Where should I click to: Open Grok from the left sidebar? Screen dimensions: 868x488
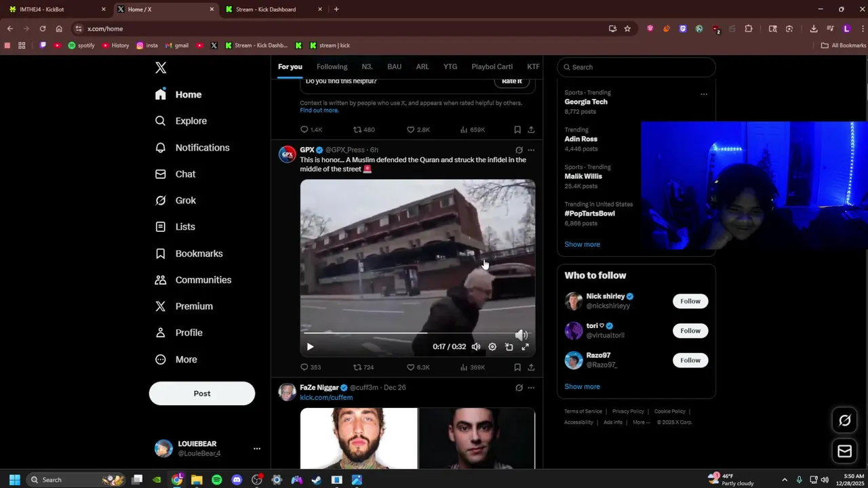click(x=176, y=201)
